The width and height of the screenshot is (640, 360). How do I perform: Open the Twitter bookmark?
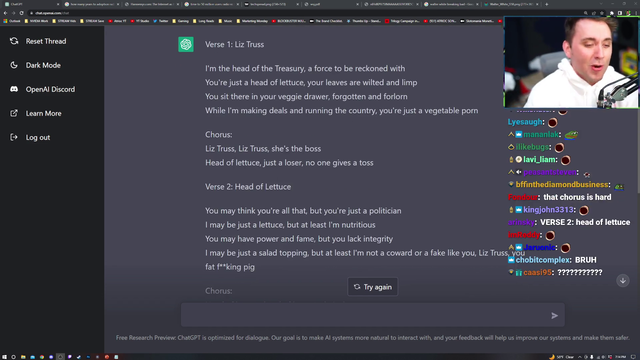tap(161, 21)
